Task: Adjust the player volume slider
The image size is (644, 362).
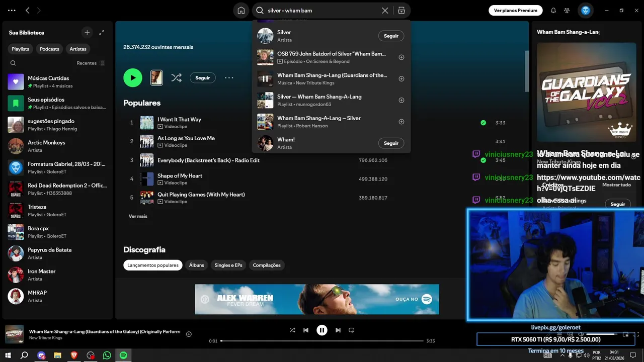Action: [602, 334]
